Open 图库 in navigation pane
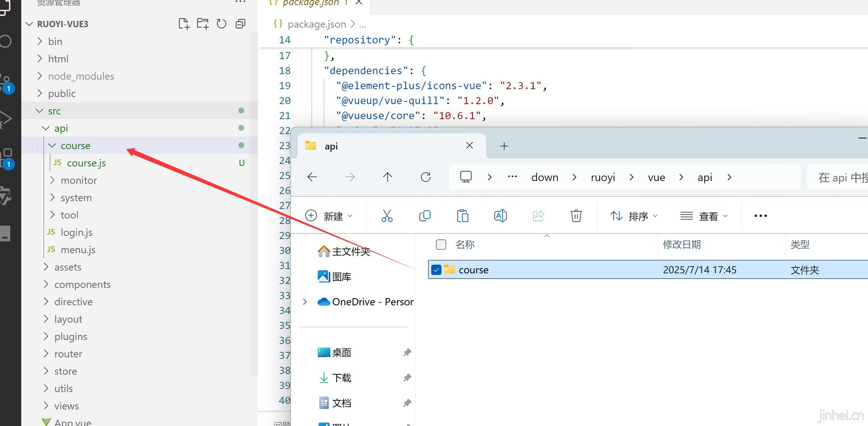This screenshot has width=868, height=426. (334, 277)
